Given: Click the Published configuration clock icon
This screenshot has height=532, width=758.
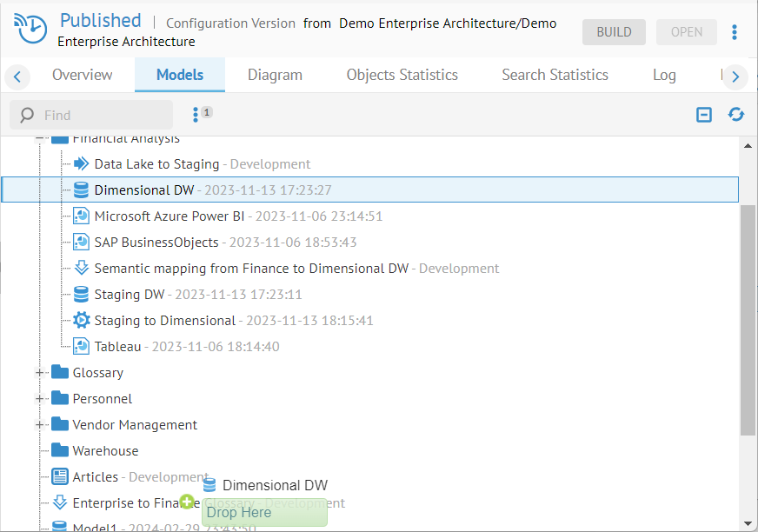Looking at the screenshot, I should (x=30, y=29).
